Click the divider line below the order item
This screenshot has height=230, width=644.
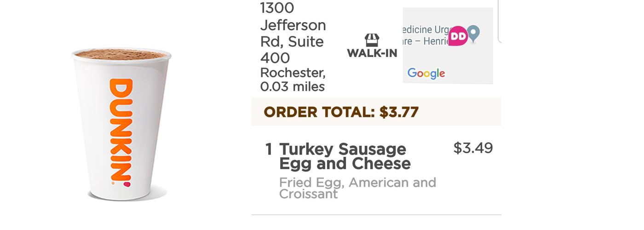point(376,215)
